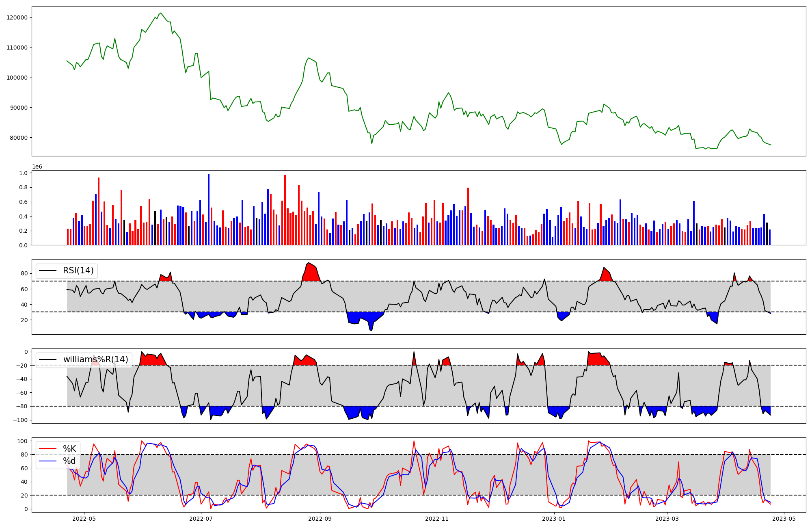Click the 120000 price axis tick label

click(17, 17)
